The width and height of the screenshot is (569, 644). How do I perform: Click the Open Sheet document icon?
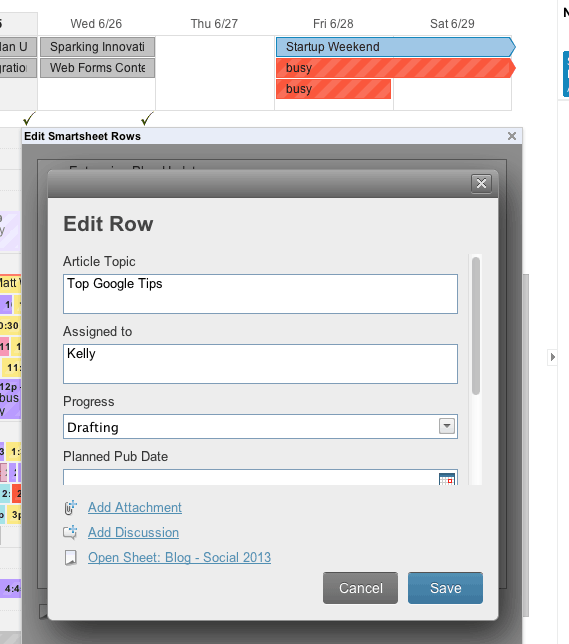pyautogui.click(x=71, y=558)
